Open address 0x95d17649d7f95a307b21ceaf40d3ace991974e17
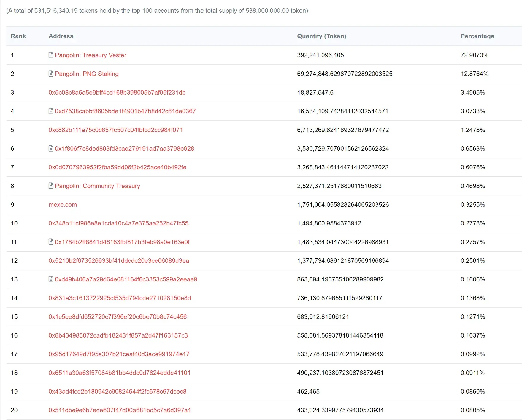The image size is (522, 420). [x=119, y=354]
